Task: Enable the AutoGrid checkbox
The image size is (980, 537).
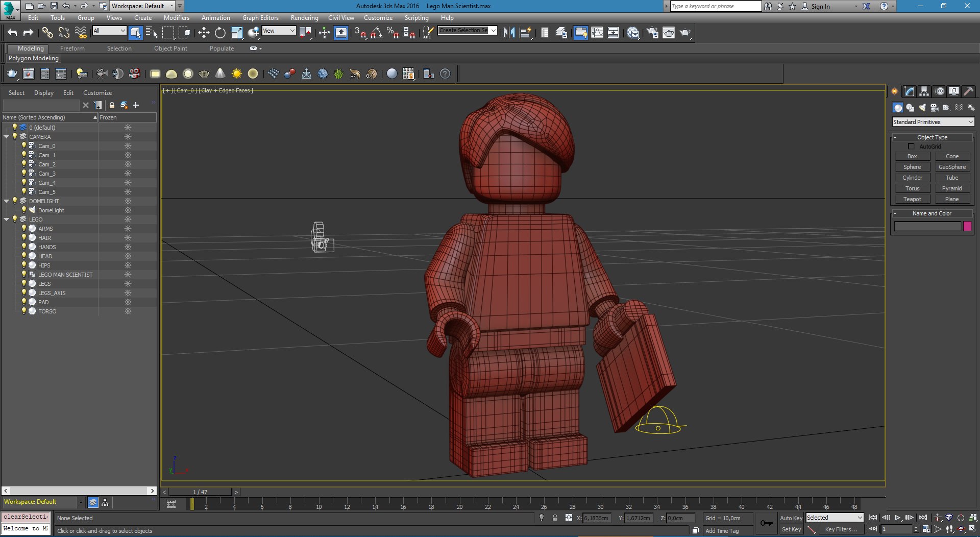Action: (911, 147)
